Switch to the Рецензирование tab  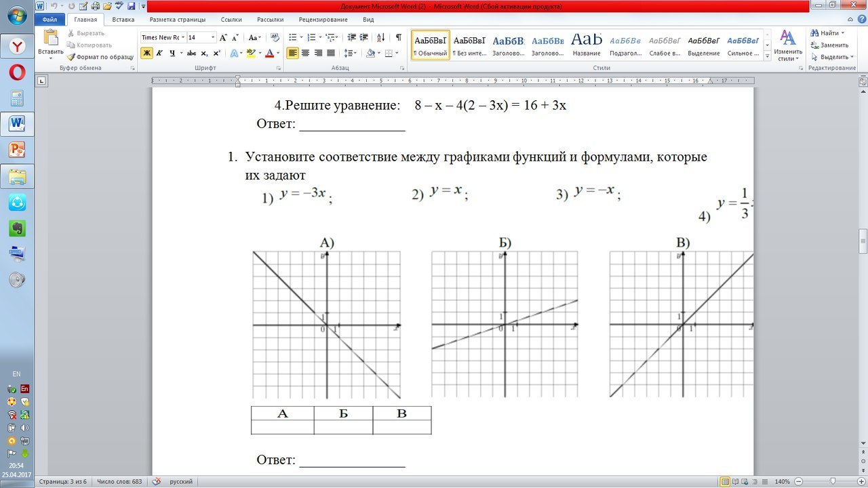click(323, 20)
